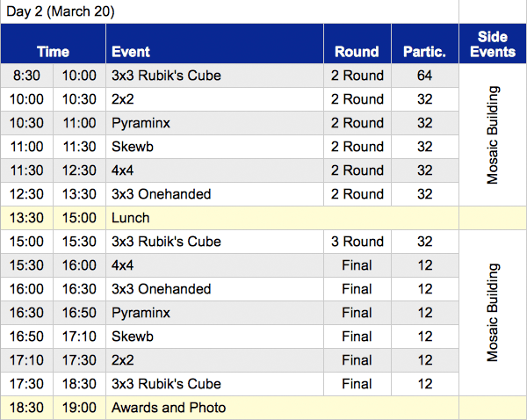
Task: Select the 8:30 start time cell
Action: (26, 76)
